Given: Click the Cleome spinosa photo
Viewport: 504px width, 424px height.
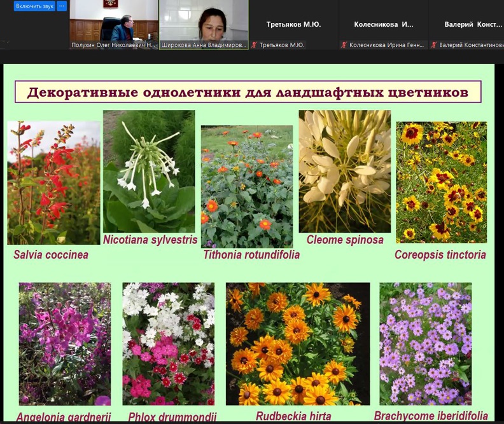Looking at the screenshot, I should [345, 172].
